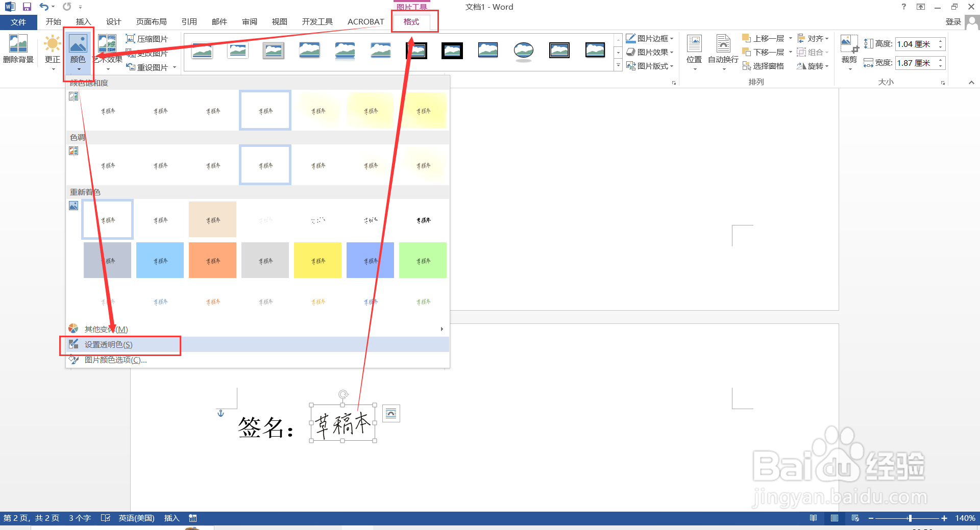This screenshot has height=530, width=980.
Task: Click the Picture Border (图片边框) icon
Action: click(631, 38)
